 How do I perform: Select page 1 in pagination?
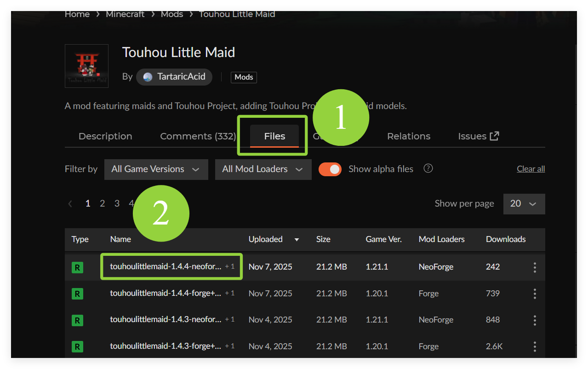(x=88, y=203)
